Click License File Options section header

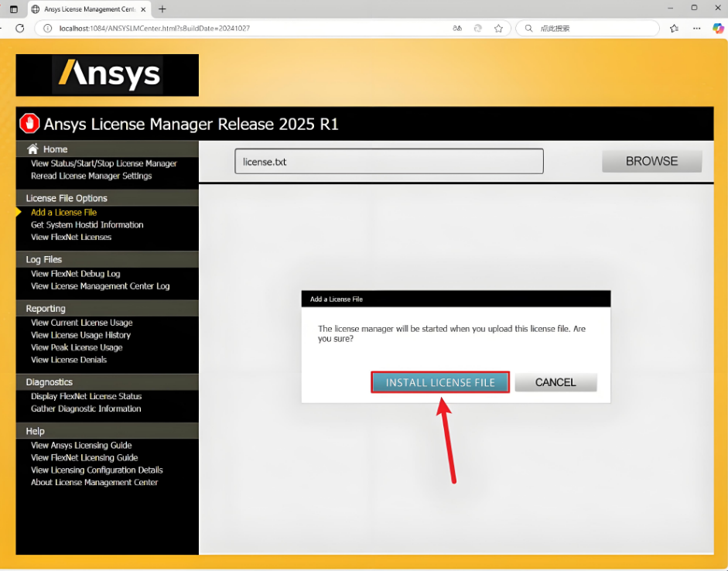pyautogui.click(x=108, y=198)
